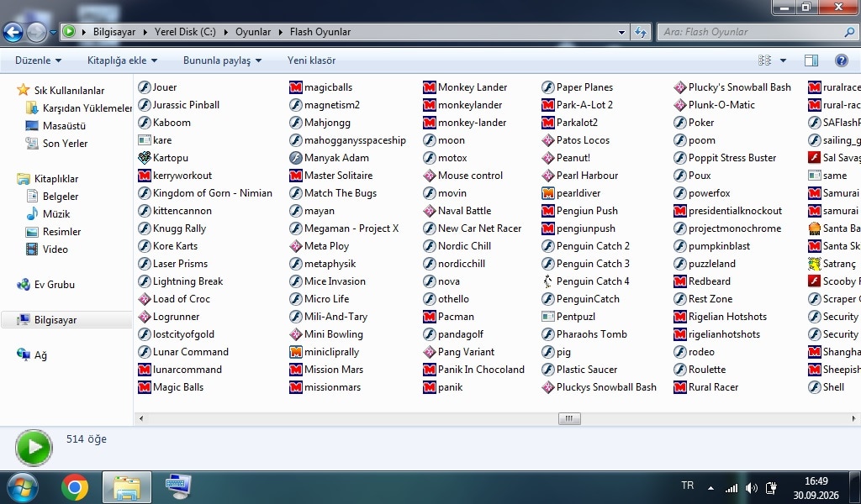
Task: Click the change view icon
Action: coord(764,60)
